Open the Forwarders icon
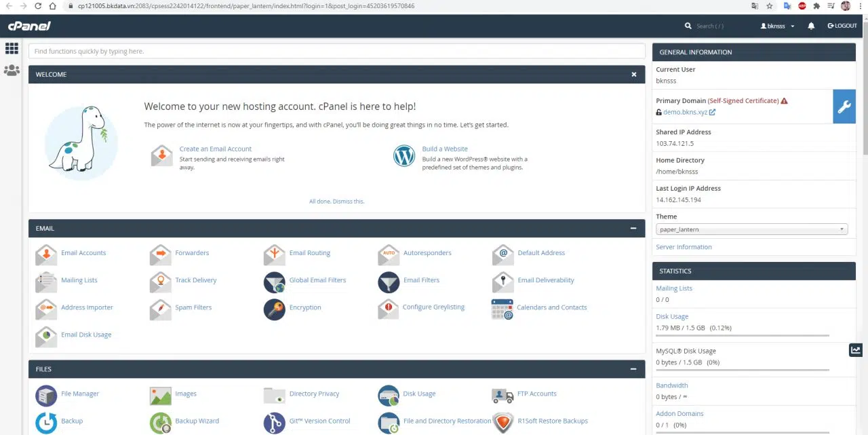The height and width of the screenshot is (435, 868). 161,254
